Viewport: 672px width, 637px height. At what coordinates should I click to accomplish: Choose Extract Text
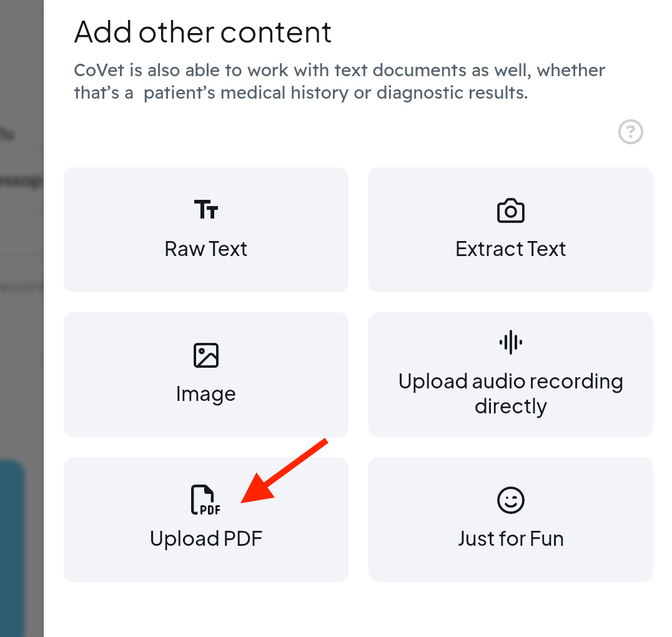(x=511, y=230)
